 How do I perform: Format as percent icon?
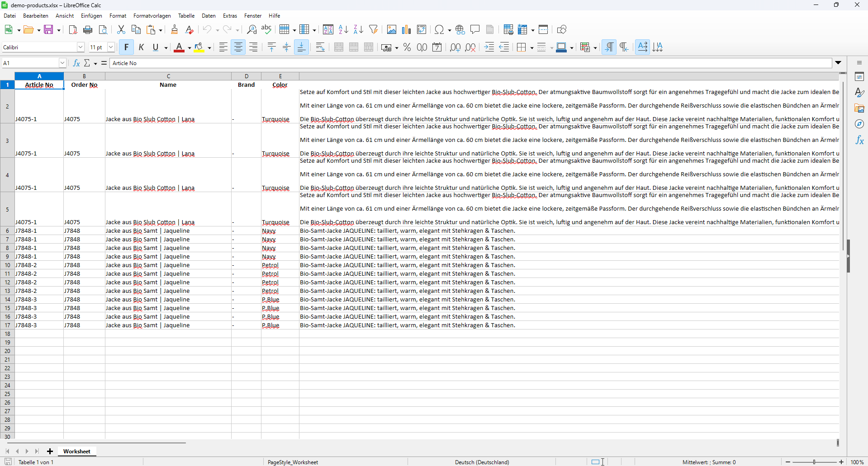point(407,47)
